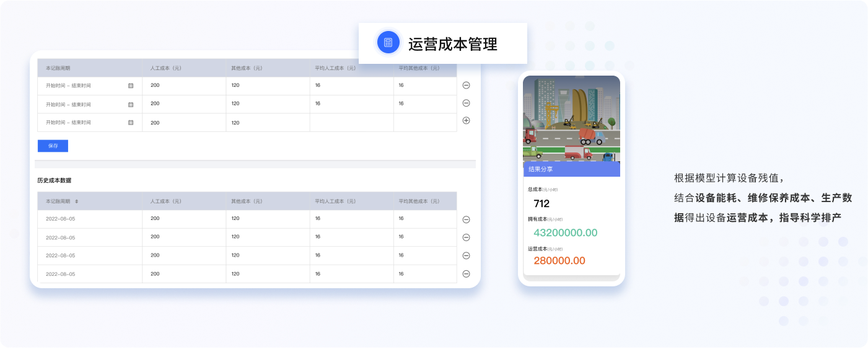
Task: Click the 人工成本 200 input in first row
Action: coord(155,85)
